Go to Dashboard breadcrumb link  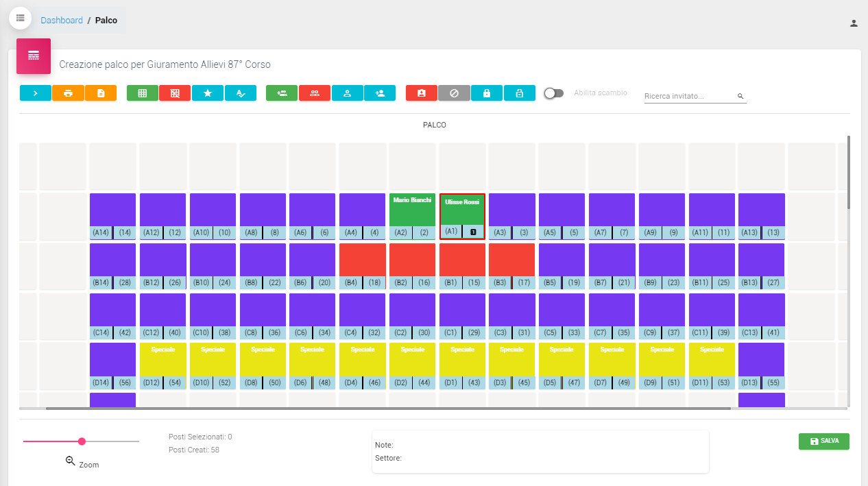(62, 21)
